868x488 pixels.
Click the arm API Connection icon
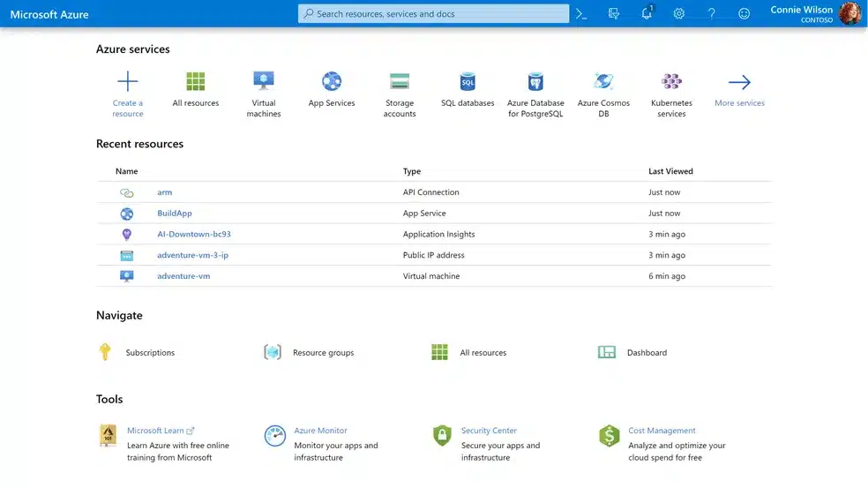pyautogui.click(x=127, y=192)
